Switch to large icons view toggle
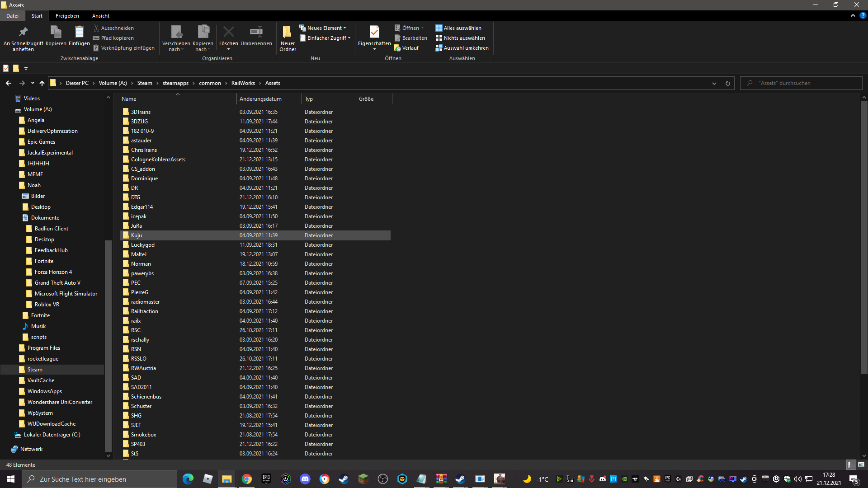 (x=861, y=465)
